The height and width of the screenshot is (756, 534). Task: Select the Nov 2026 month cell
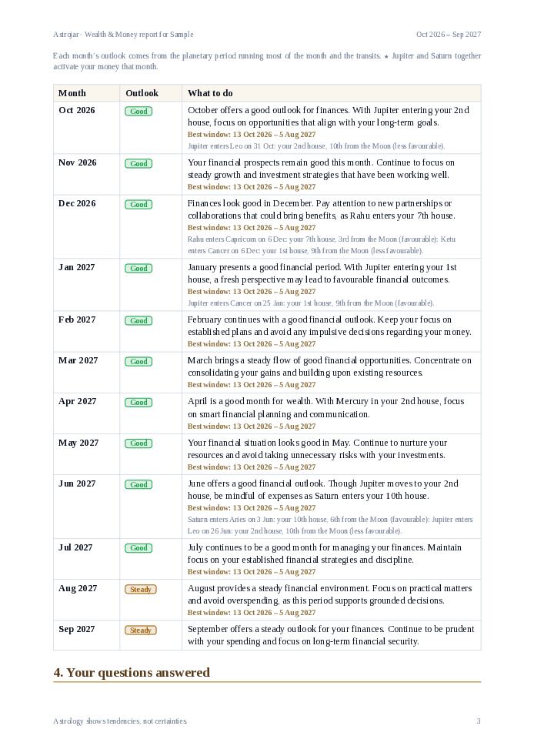pyautogui.click(x=86, y=175)
